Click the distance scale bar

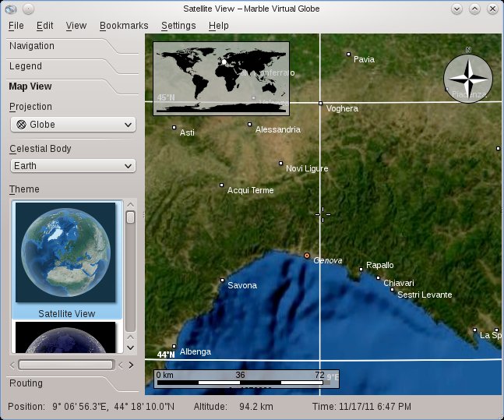(x=246, y=379)
